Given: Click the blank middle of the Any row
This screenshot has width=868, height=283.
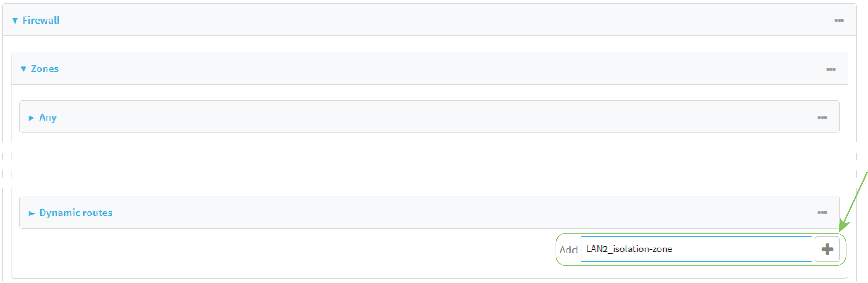Looking at the screenshot, I should point(428,117).
